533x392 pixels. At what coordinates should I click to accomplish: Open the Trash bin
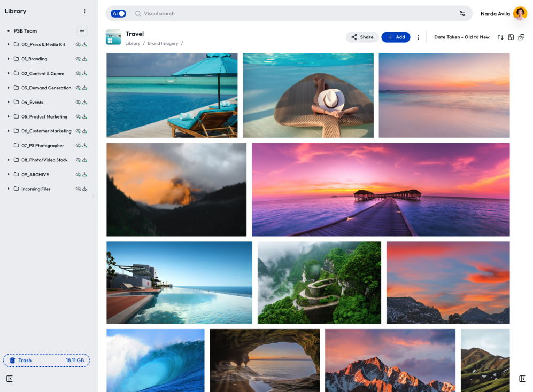point(47,360)
